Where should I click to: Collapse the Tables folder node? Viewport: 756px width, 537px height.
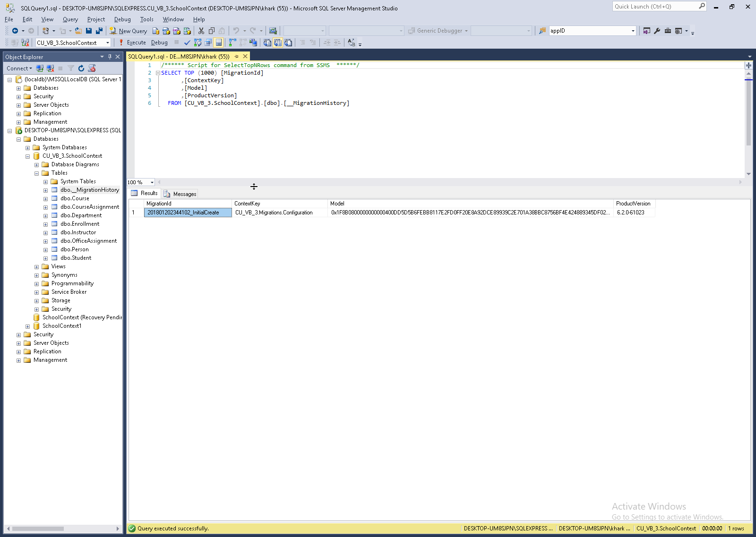(36, 173)
